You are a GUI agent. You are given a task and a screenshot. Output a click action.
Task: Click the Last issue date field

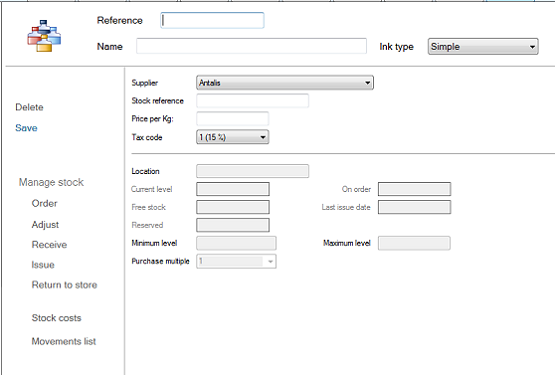[x=414, y=207]
